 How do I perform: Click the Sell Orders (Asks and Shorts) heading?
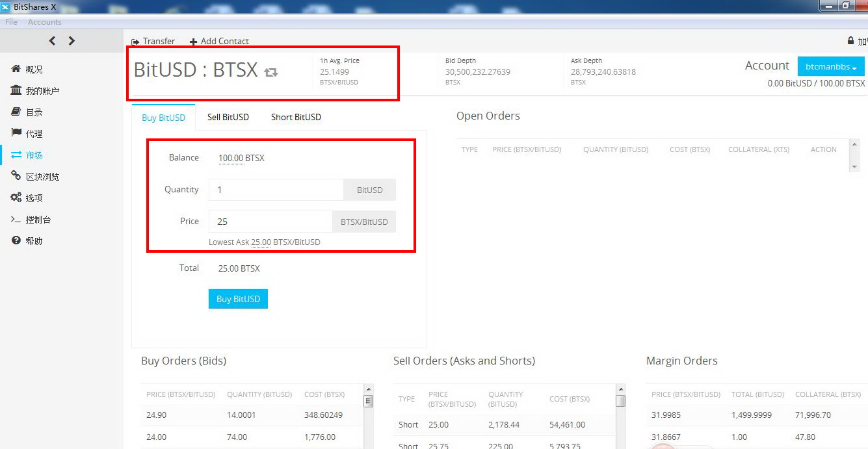[x=464, y=361]
